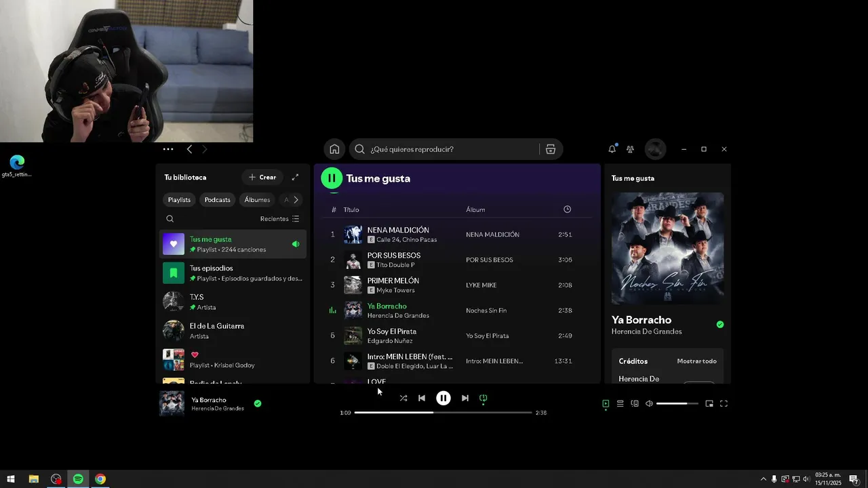Open Tito Double P artist link
868x488 pixels.
(x=395, y=265)
